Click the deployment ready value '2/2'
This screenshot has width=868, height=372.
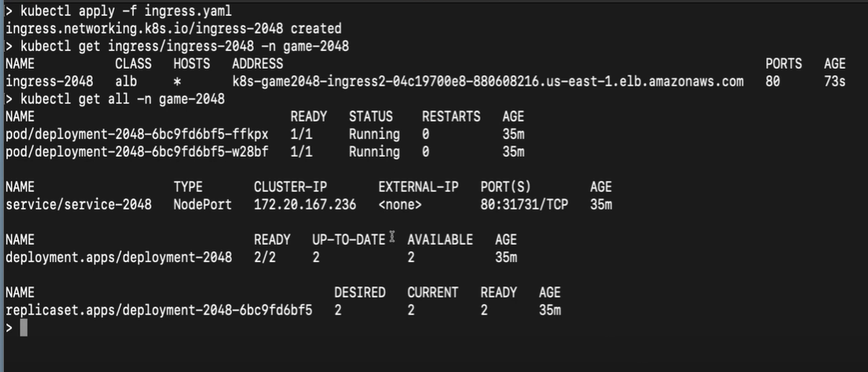coord(264,257)
